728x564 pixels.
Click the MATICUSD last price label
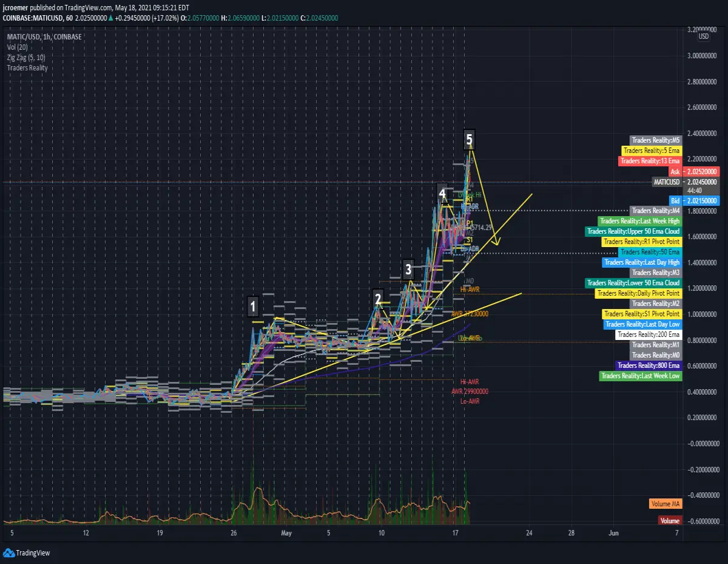click(x=667, y=182)
